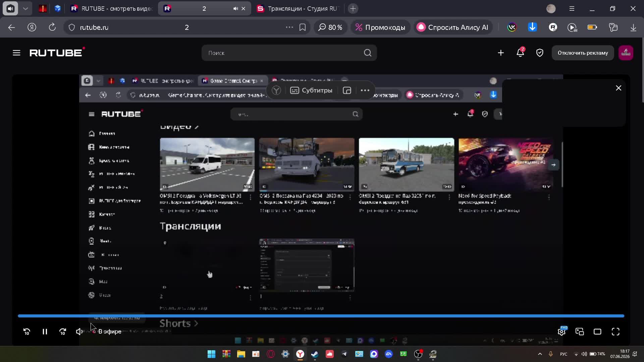Open the browser main hamburger menu

coord(572,9)
